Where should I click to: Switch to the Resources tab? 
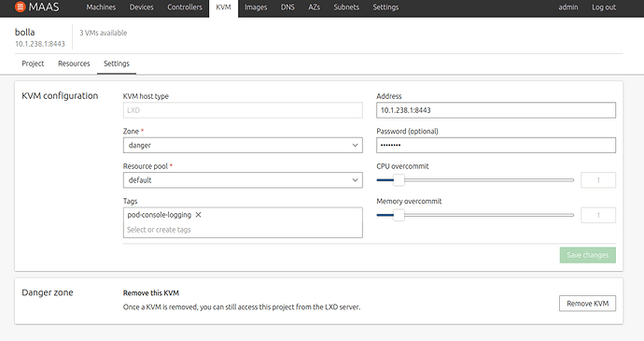click(x=74, y=64)
